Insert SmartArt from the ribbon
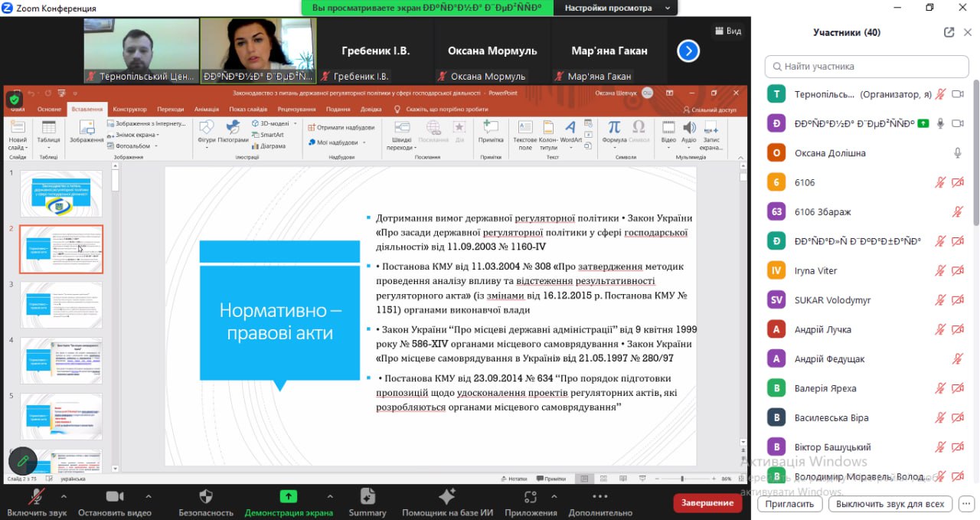The width and height of the screenshot is (980, 520). click(267, 135)
